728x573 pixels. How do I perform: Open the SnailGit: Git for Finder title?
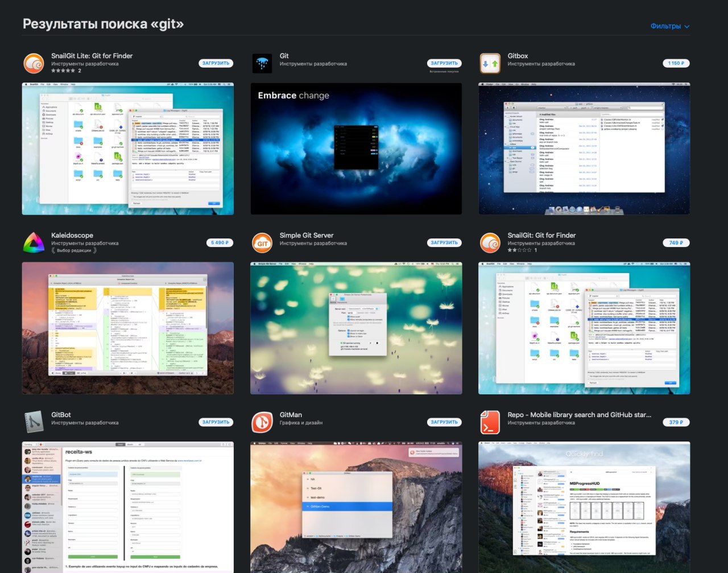(541, 235)
